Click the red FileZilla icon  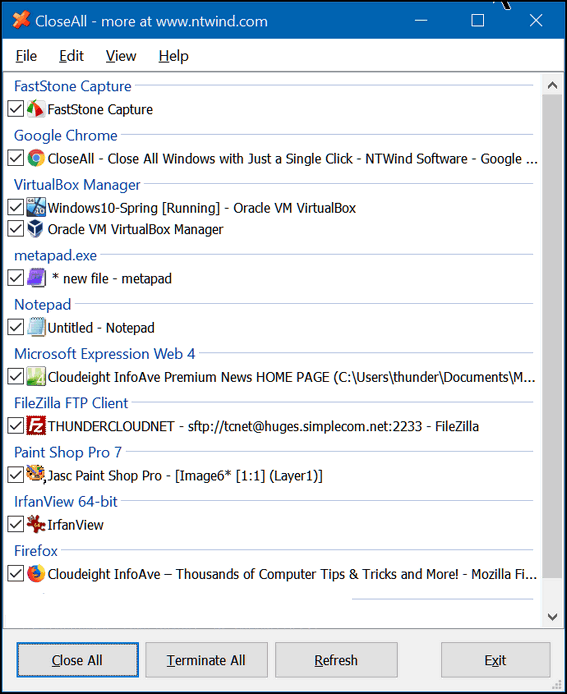click(x=35, y=426)
